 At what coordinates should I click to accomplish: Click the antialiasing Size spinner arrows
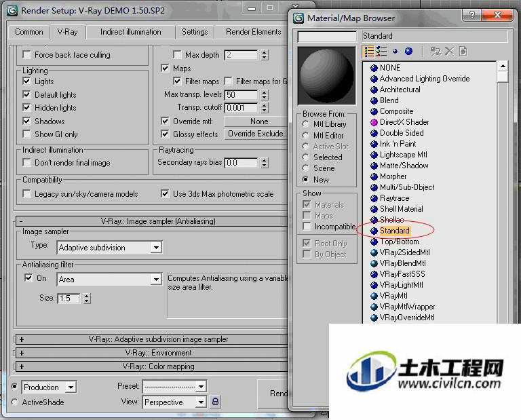(x=87, y=299)
